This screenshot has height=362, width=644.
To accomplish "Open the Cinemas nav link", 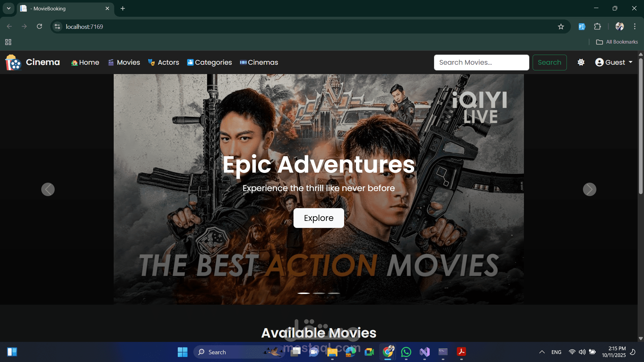I will click(x=259, y=62).
